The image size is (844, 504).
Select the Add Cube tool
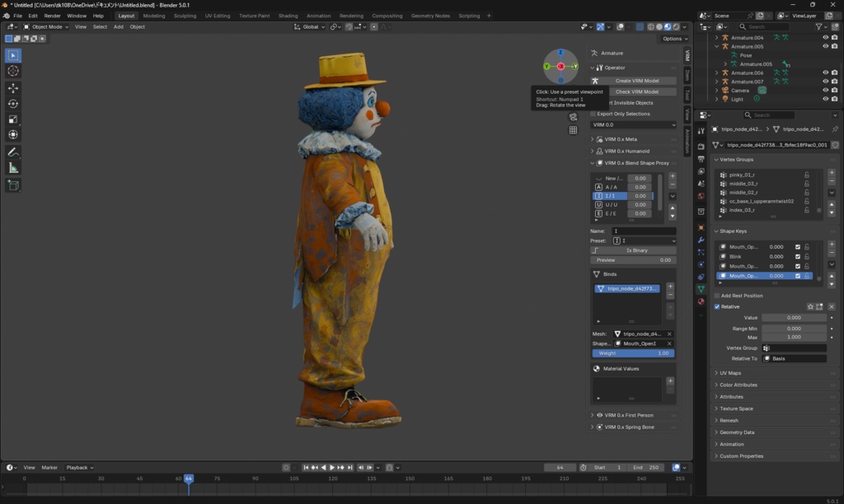point(13,185)
